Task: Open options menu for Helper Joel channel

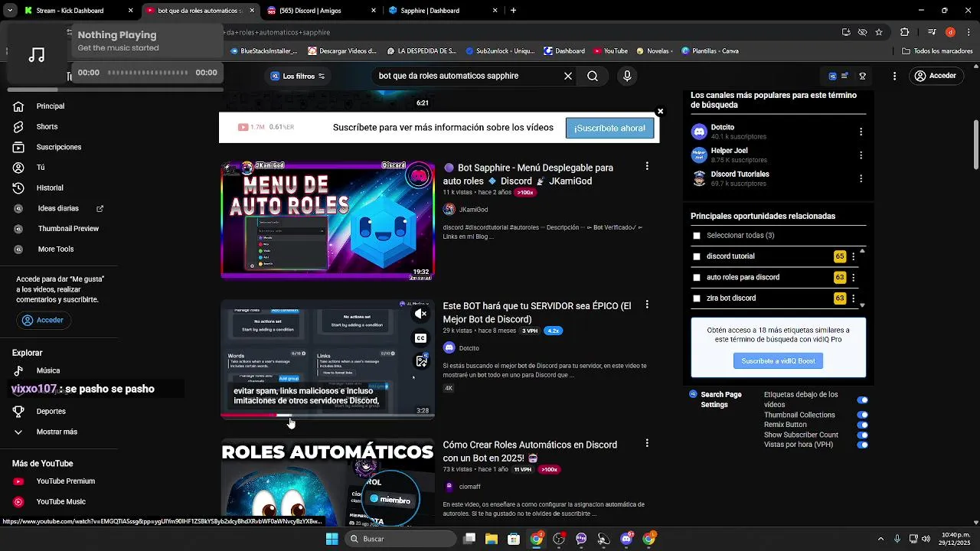Action: 861,155
